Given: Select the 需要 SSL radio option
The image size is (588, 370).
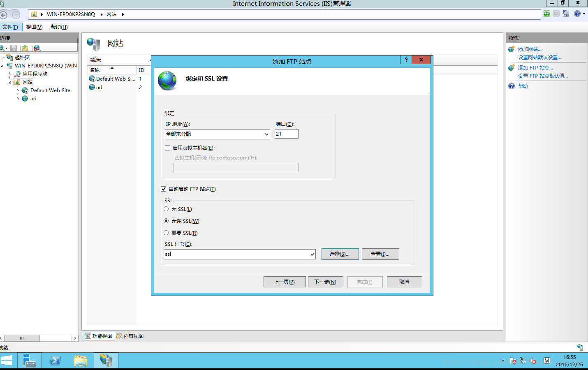Looking at the screenshot, I should (166, 233).
